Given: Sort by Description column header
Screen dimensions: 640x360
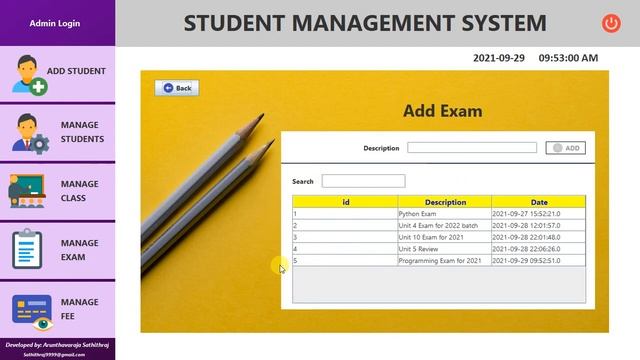Looking at the screenshot, I should point(445,202).
